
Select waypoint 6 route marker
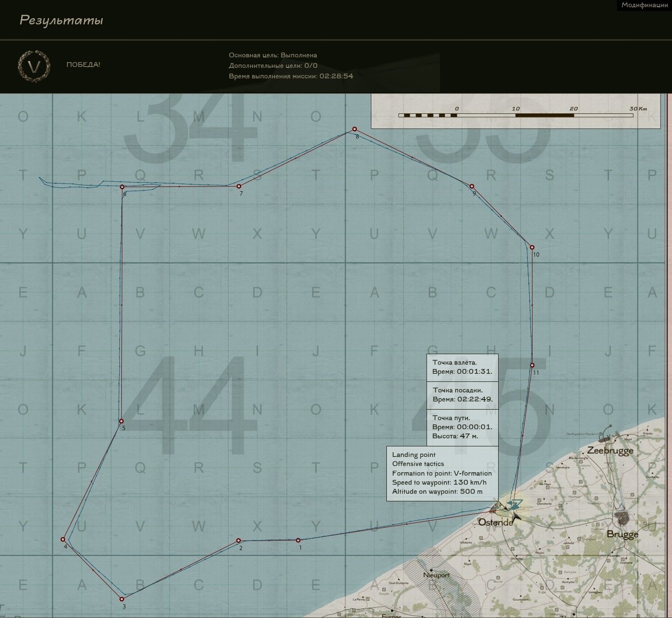[x=122, y=187]
